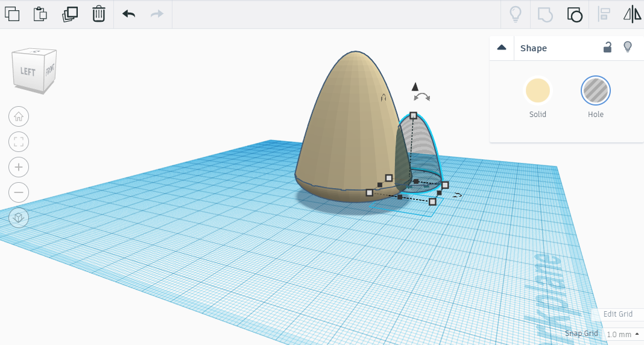
Task: Undo the last action
Action: pos(129,14)
